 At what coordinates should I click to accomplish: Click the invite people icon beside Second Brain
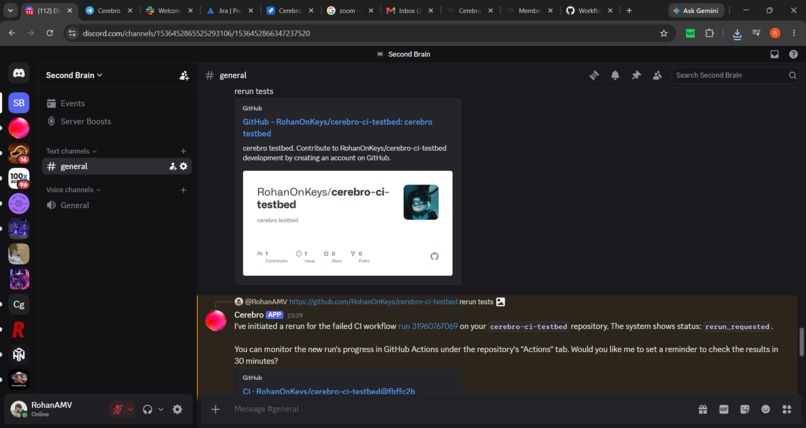[x=184, y=76]
